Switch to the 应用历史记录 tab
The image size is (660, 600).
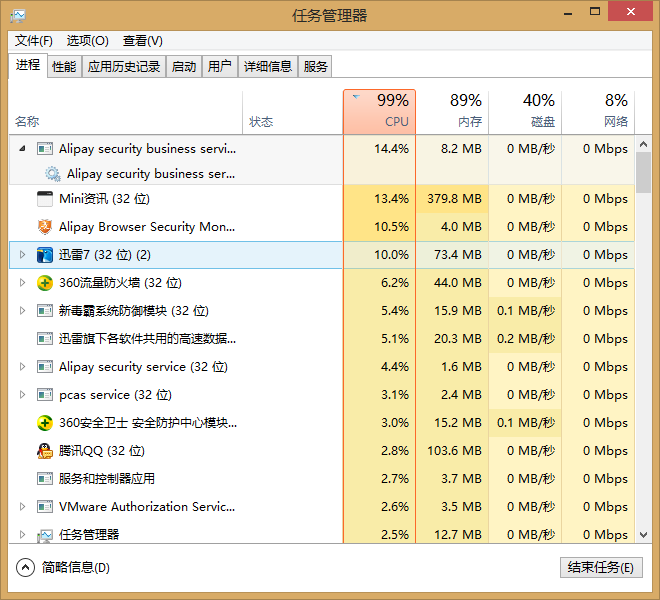point(124,67)
